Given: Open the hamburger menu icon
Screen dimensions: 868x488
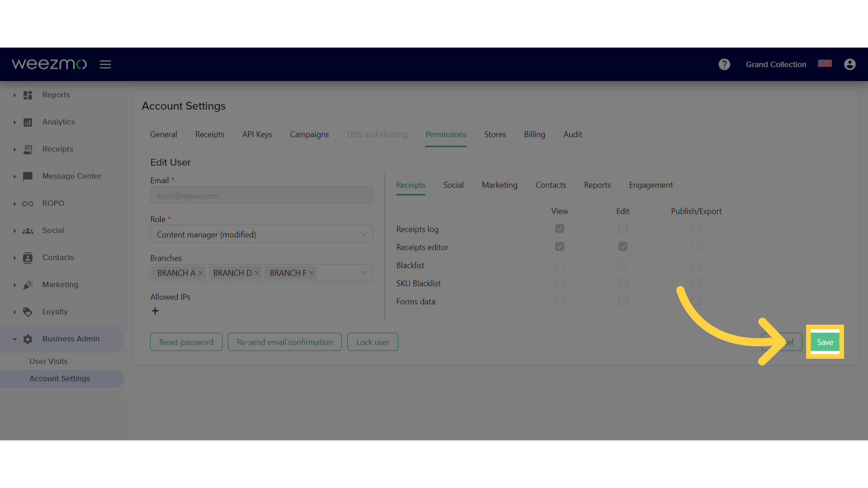Looking at the screenshot, I should pos(105,65).
